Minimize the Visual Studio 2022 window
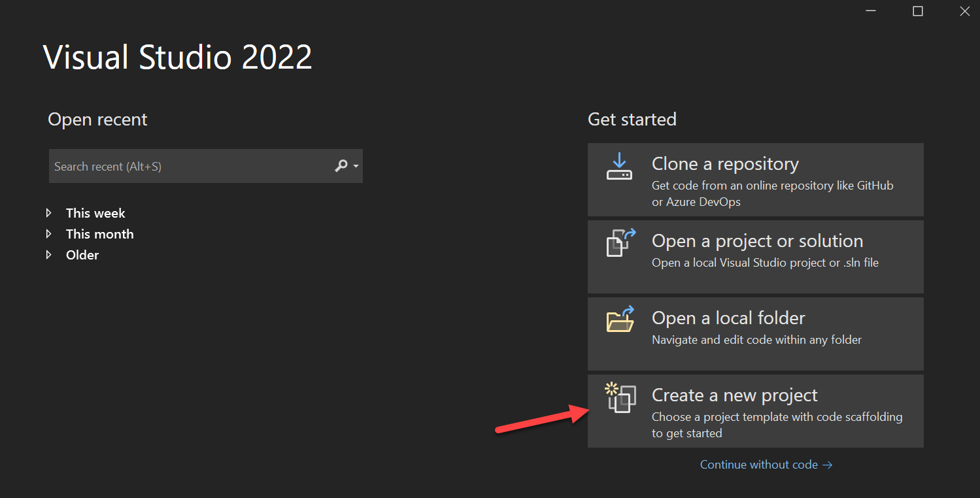Image resolution: width=980 pixels, height=498 pixels. coord(870,11)
